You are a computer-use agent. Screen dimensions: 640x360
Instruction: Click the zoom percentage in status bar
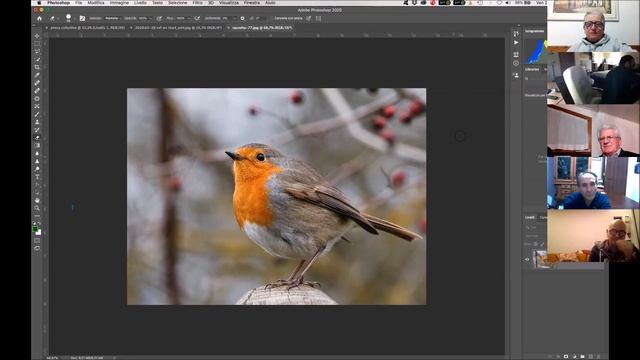tap(52, 358)
